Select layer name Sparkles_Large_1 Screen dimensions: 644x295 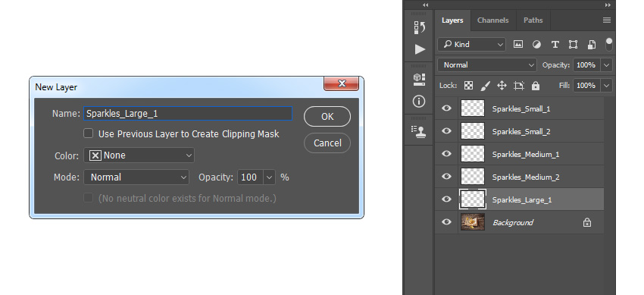pyautogui.click(x=522, y=200)
